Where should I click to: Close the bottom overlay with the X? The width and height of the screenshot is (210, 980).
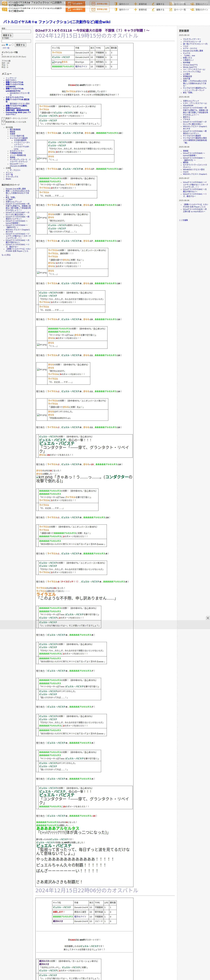208,618
